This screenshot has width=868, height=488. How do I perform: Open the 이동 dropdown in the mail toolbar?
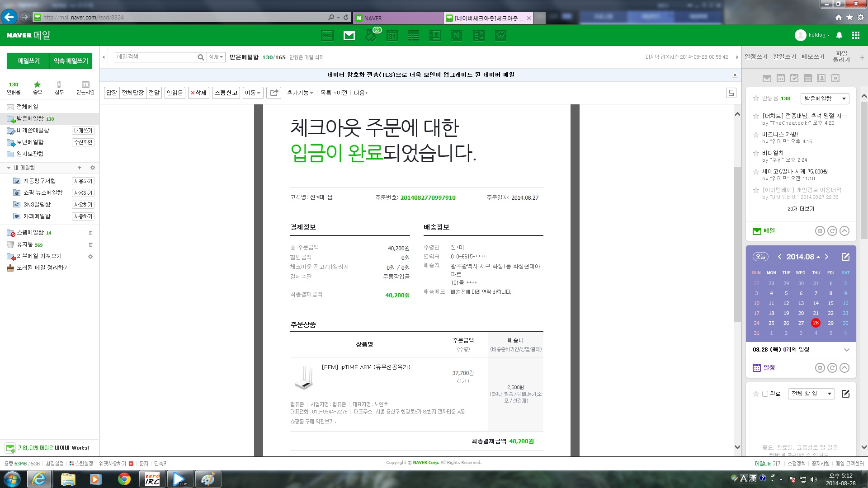point(253,93)
